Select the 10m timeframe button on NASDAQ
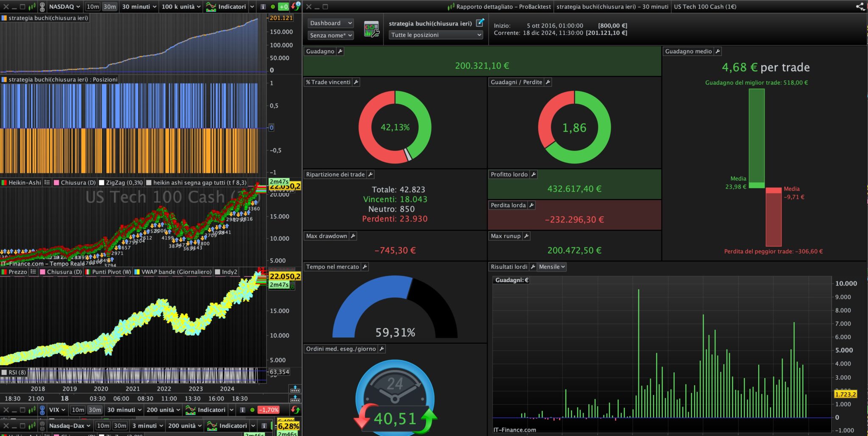Viewport: 868px width, 436px height. point(92,7)
